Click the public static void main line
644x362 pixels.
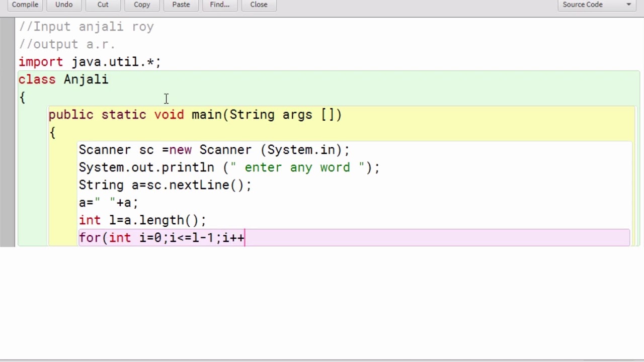point(195,115)
